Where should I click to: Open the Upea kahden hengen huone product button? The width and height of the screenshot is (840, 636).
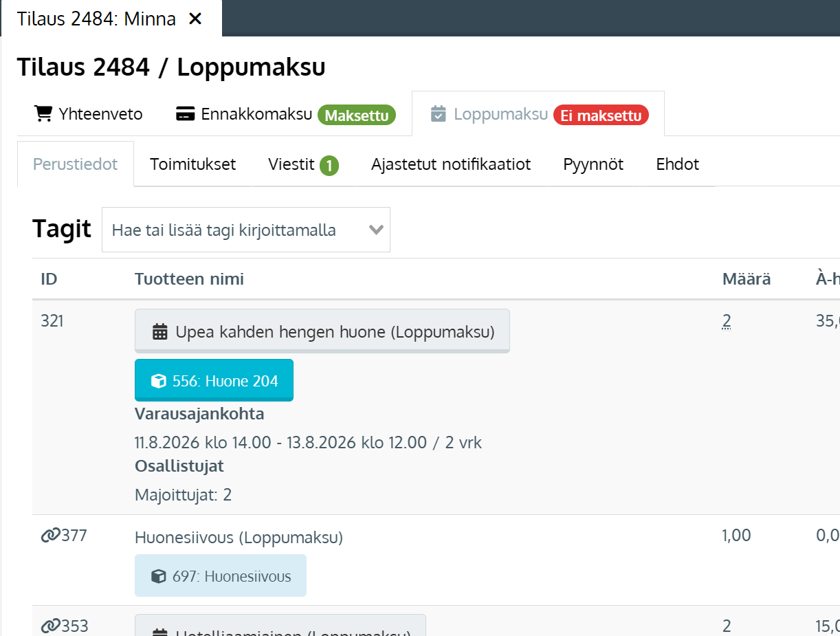point(322,331)
